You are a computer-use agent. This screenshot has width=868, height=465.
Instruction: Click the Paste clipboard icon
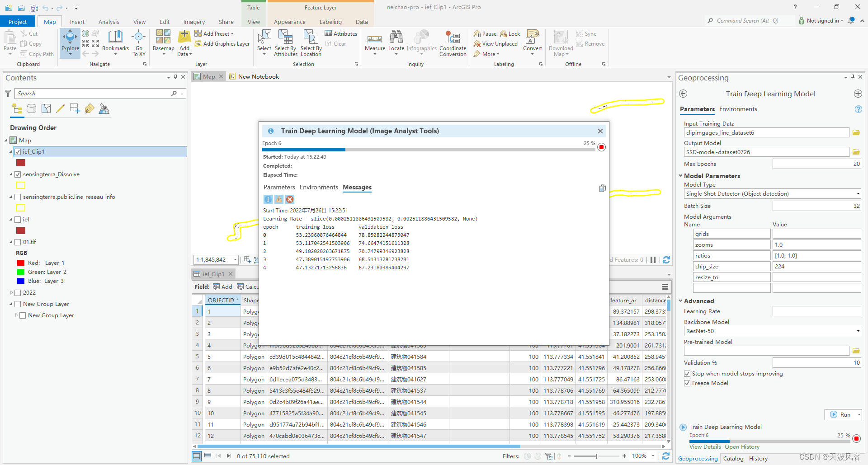click(x=9, y=37)
